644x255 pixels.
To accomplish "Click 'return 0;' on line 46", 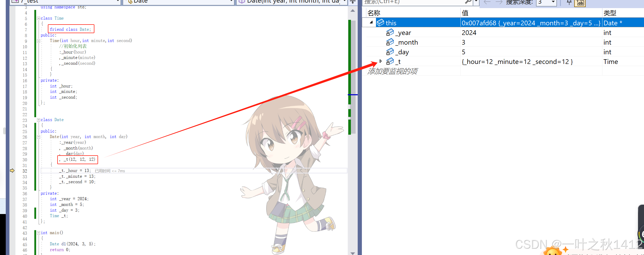I will click(x=60, y=250).
